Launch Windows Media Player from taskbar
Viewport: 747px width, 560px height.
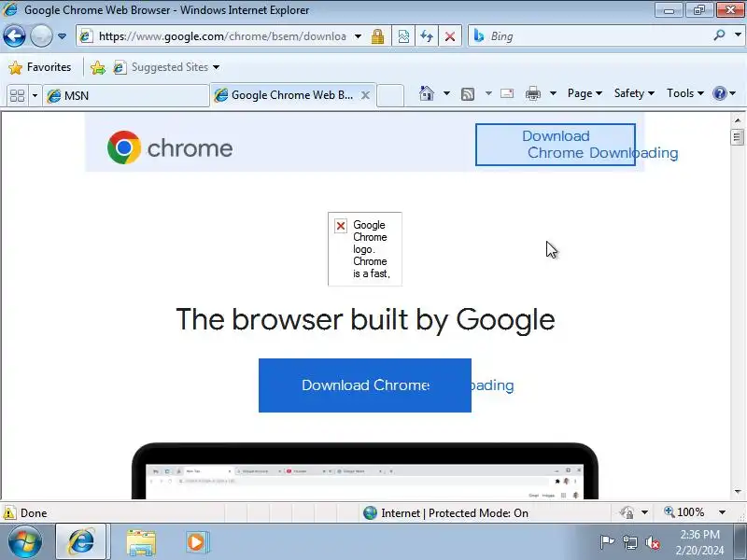pyautogui.click(x=196, y=542)
